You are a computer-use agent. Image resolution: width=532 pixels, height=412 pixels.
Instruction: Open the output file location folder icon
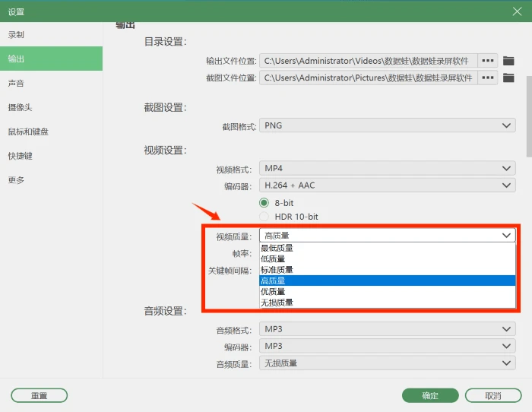coord(508,61)
